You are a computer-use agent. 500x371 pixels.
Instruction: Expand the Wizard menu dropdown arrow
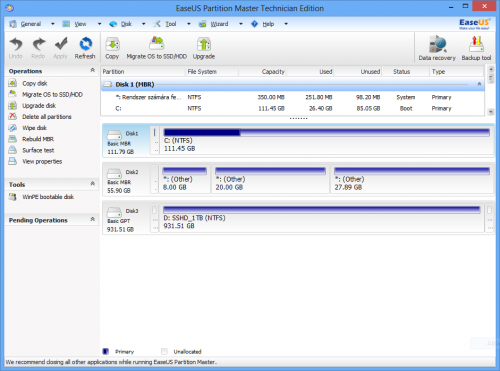point(241,24)
